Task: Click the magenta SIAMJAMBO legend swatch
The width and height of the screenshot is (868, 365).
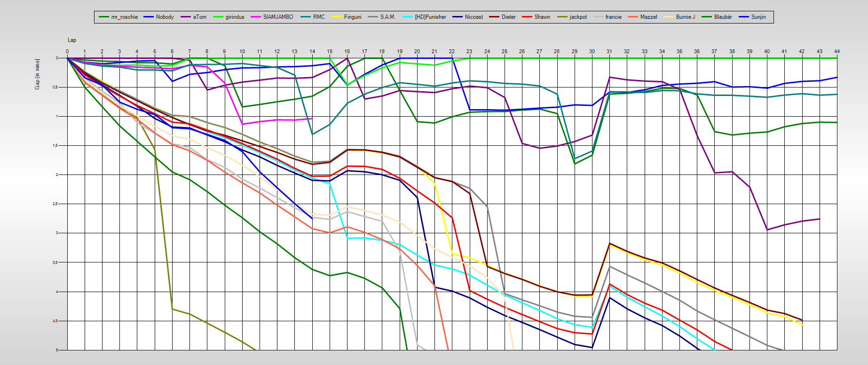Action: [x=256, y=17]
